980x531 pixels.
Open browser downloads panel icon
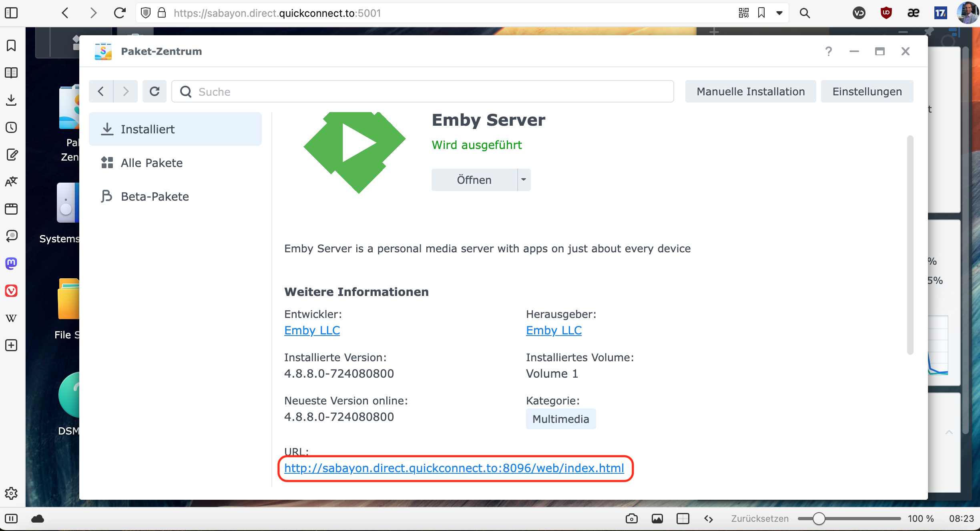[x=11, y=100]
